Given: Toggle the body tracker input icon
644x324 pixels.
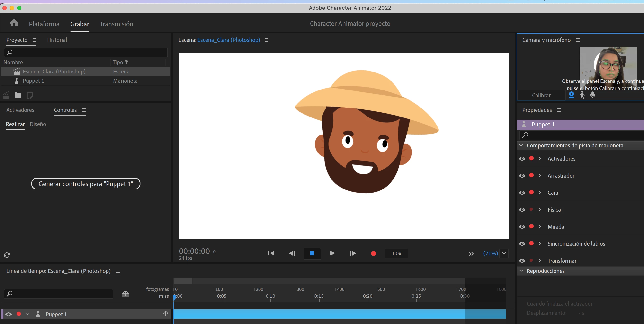Looking at the screenshot, I should tap(582, 95).
